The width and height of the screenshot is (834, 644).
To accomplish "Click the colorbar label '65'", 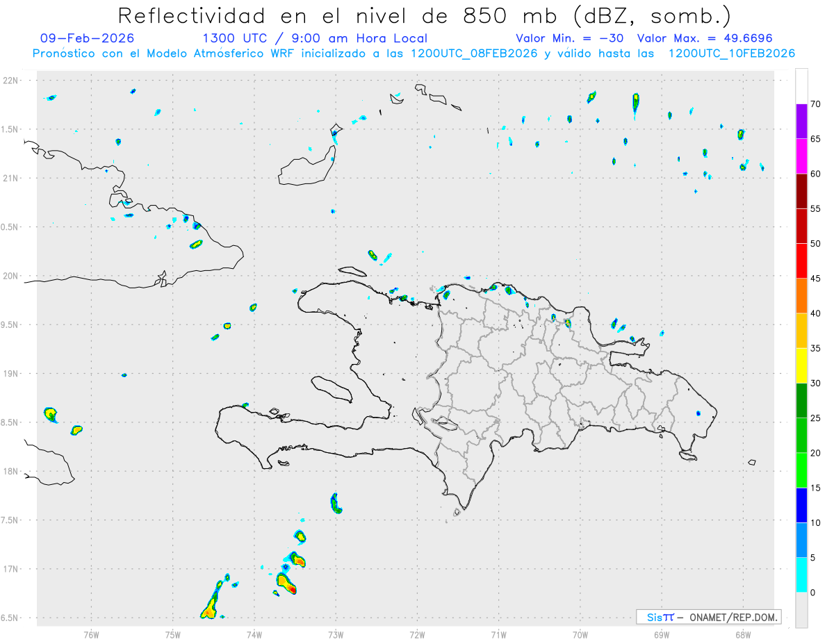I will (x=816, y=139).
